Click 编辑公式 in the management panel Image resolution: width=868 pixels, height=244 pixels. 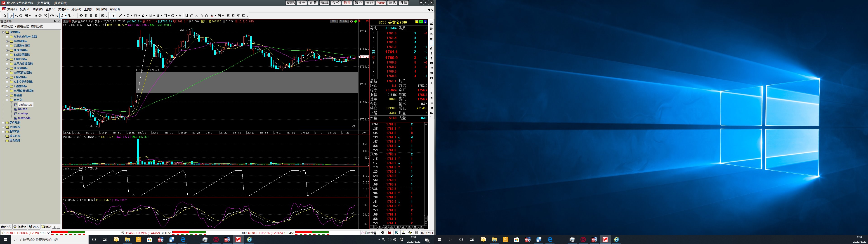(x=23, y=26)
